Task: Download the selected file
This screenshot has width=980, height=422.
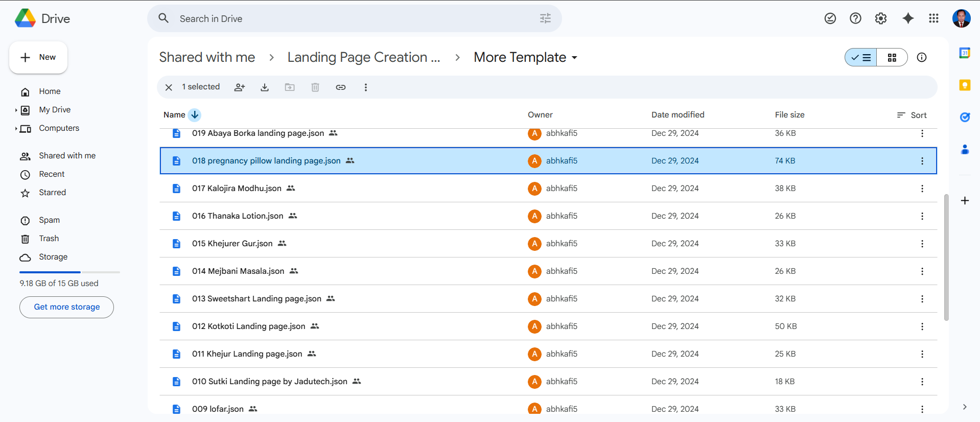Action: (x=265, y=87)
